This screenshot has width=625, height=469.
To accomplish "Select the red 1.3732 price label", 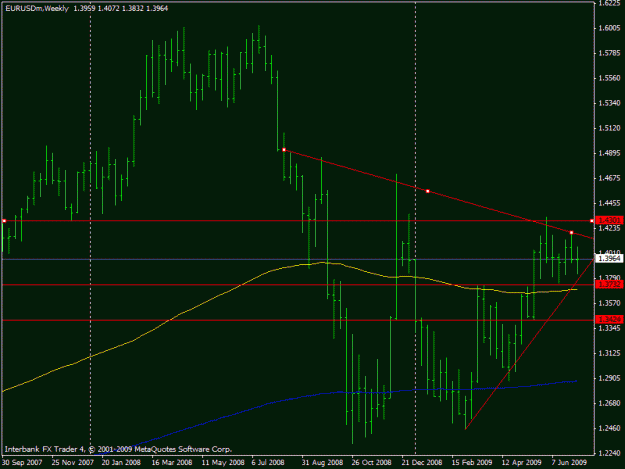I will (x=609, y=285).
